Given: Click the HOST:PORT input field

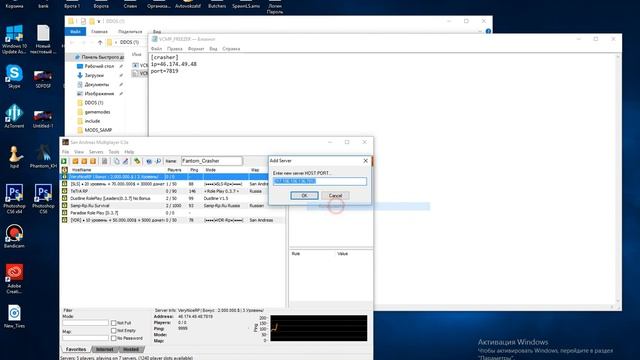Looking at the screenshot, I should [x=320, y=181].
